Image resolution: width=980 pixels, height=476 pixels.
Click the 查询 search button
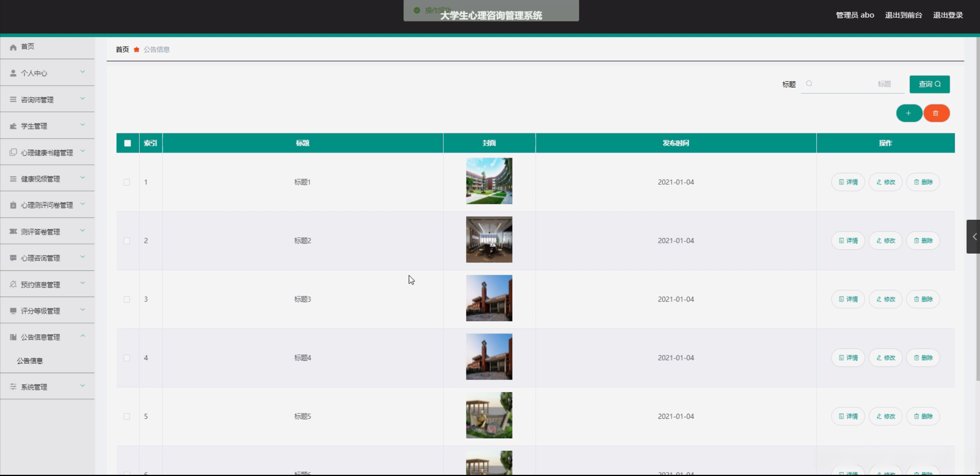(x=929, y=84)
